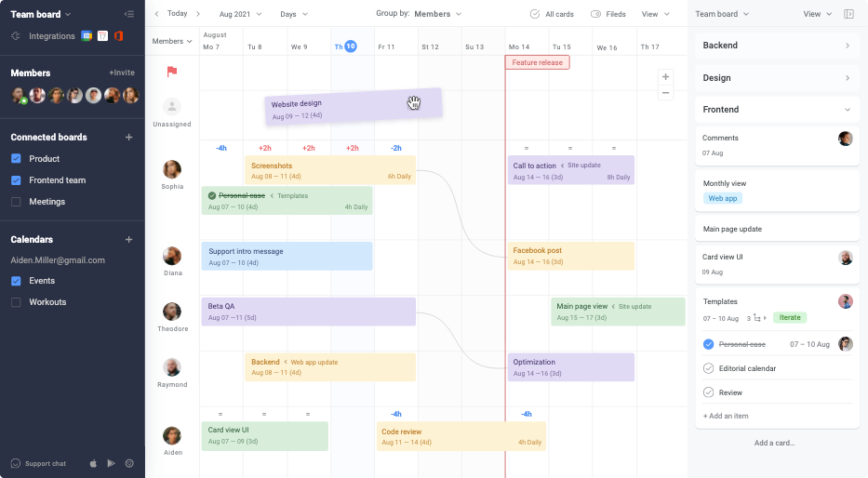The width and height of the screenshot is (868, 478).
Task: Click the red milestone flag icon
Action: (x=172, y=72)
